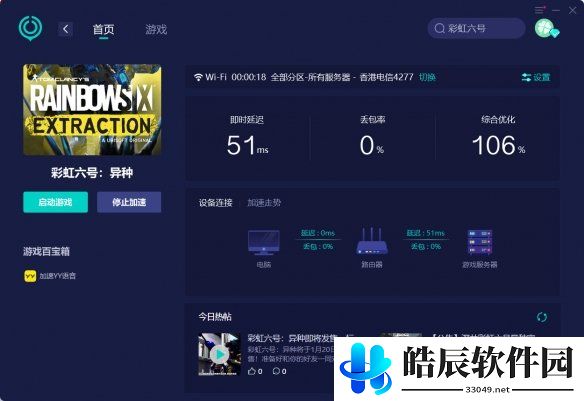The width and height of the screenshot is (584, 401).
Task: Click the 启动游戏 button
Action: (x=55, y=202)
